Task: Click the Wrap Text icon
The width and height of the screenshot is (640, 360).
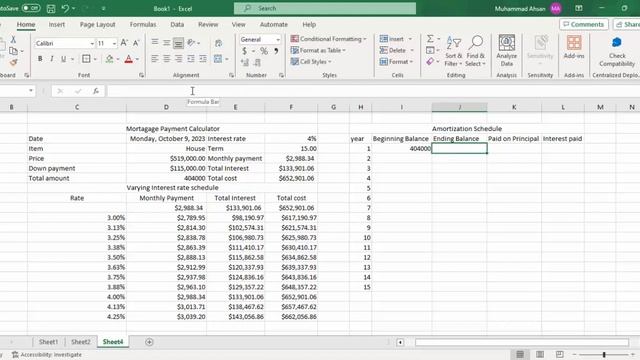Action: coord(218,43)
